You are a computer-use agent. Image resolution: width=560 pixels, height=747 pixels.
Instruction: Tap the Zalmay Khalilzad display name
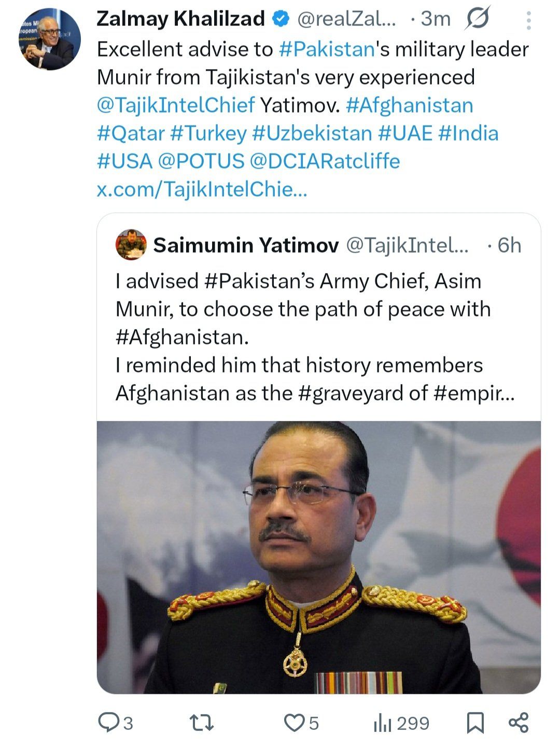click(x=180, y=19)
